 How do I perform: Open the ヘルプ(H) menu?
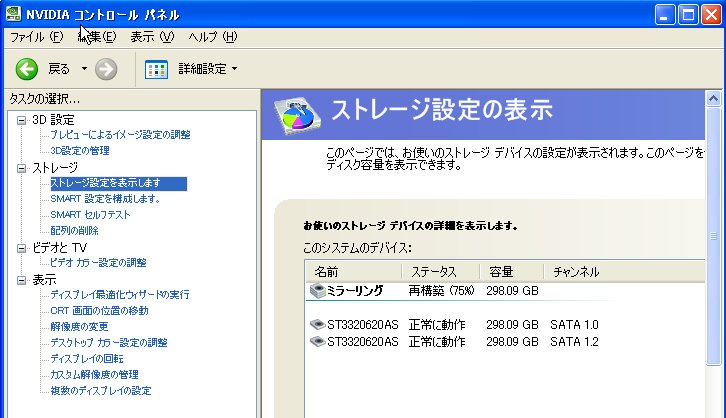pyautogui.click(x=213, y=37)
